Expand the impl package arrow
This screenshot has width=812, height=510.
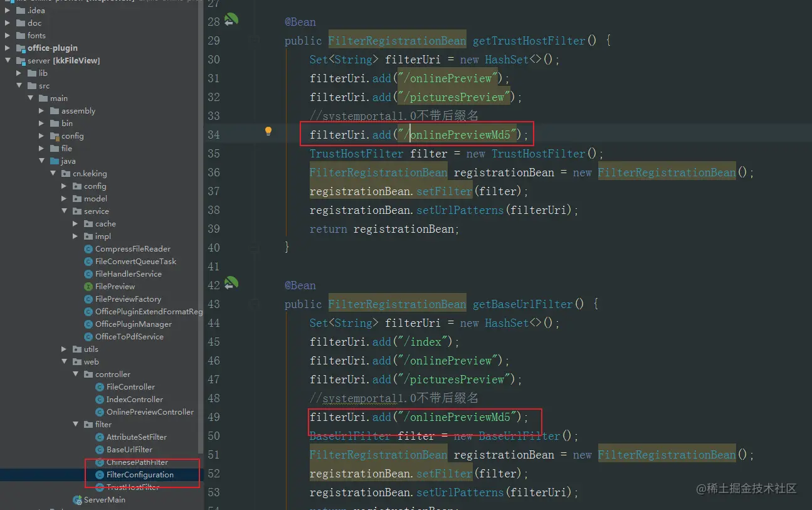point(75,236)
